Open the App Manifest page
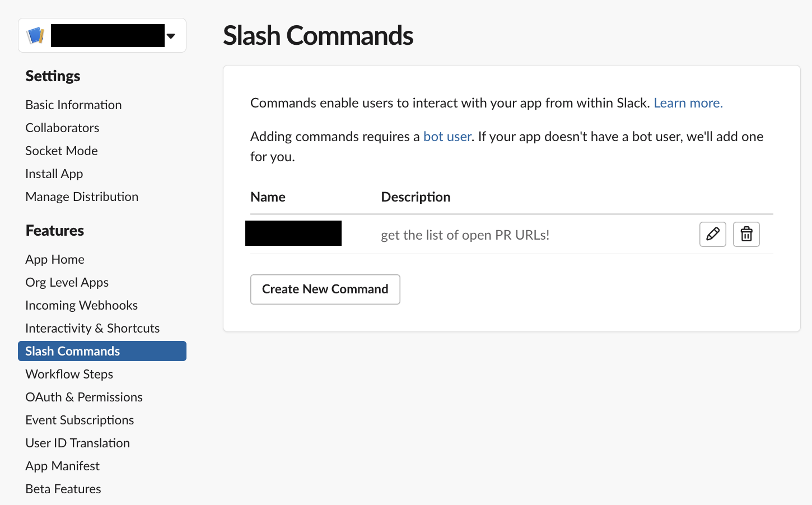 click(x=62, y=466)
